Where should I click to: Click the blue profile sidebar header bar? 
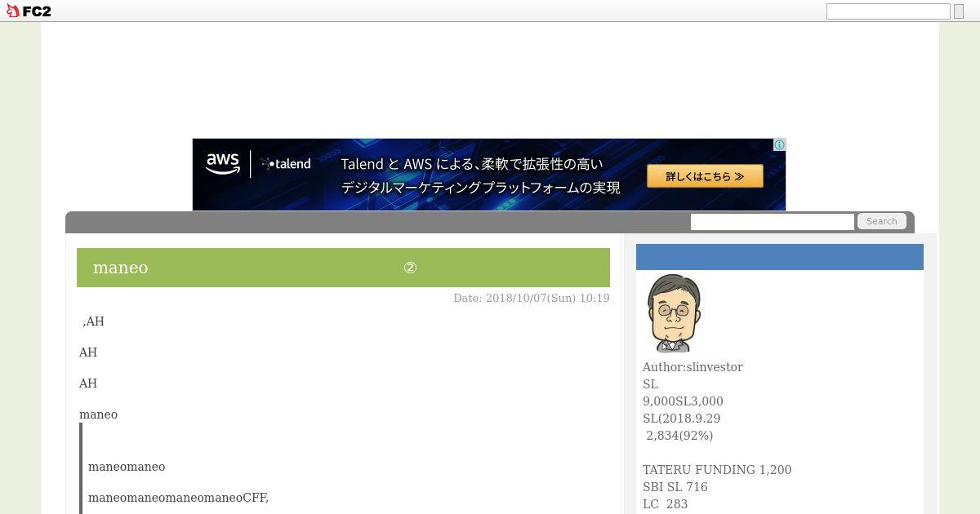pyautogui.click(x=780, y=257)
